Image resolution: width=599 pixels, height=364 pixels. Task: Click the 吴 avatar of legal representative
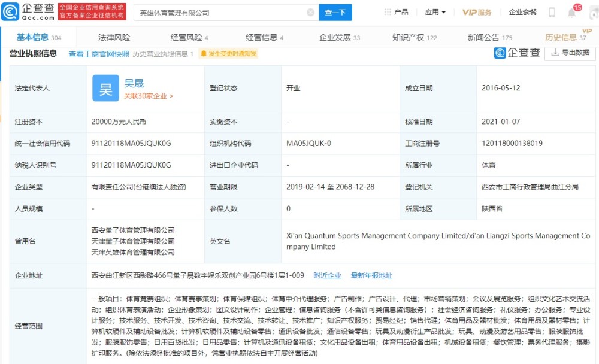coord(106,88)
